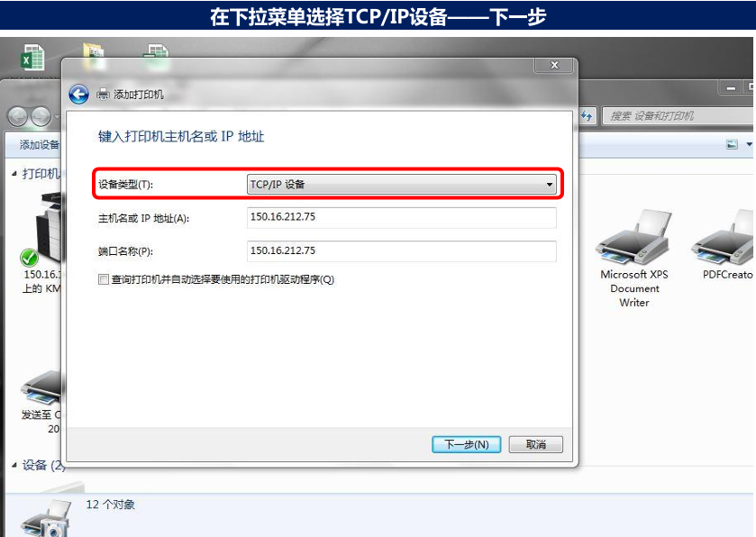
Task: Click the 下一步(N) button
Action: 466,444
